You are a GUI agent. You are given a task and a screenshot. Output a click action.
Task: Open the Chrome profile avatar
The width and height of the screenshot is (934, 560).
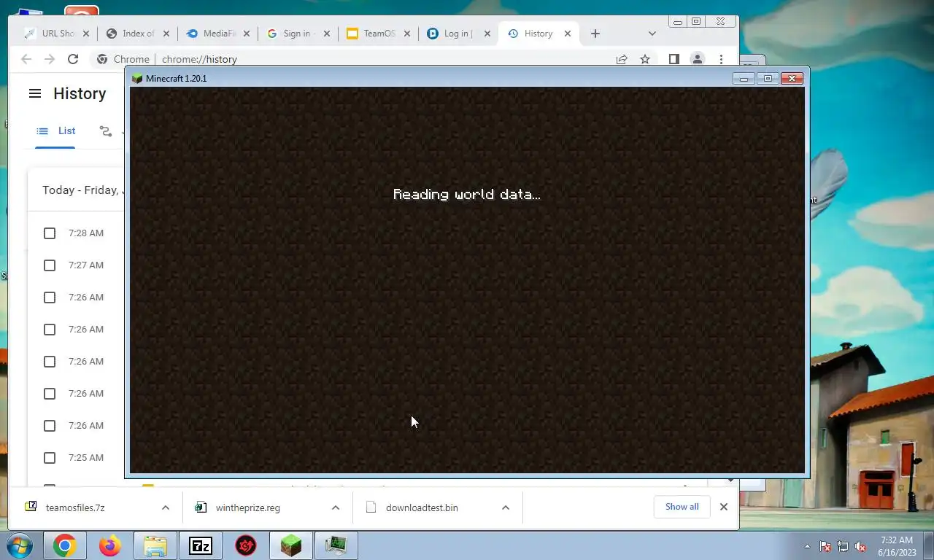(x=698, y=59)
